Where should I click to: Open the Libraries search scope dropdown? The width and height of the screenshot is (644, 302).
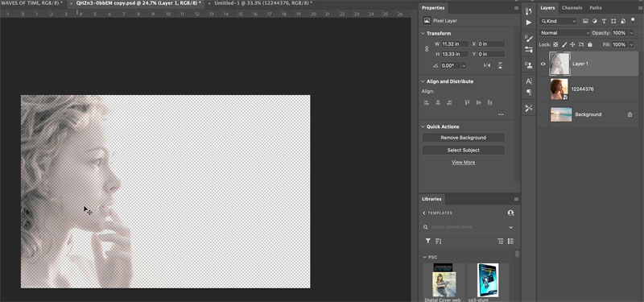(511, 227)
